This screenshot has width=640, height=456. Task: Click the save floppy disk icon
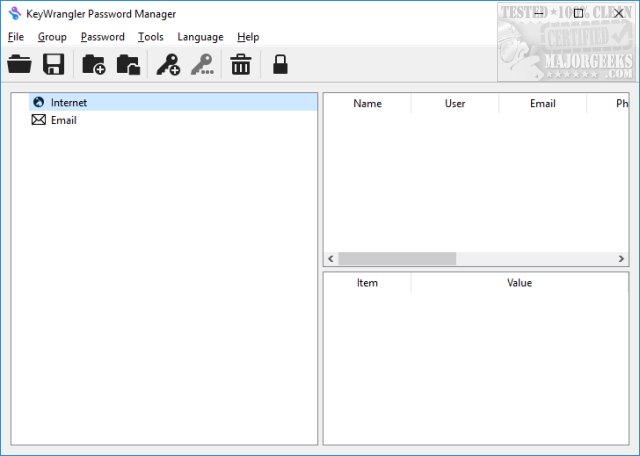coord(53,64)
